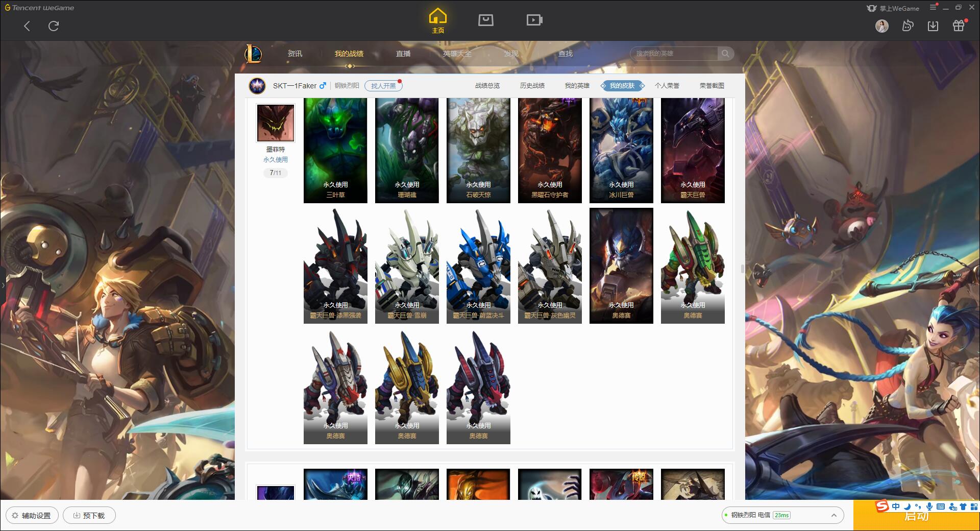The width and height of the screenshot is (980, 531).
Task: Open the download manager icon
Action: 933,26
